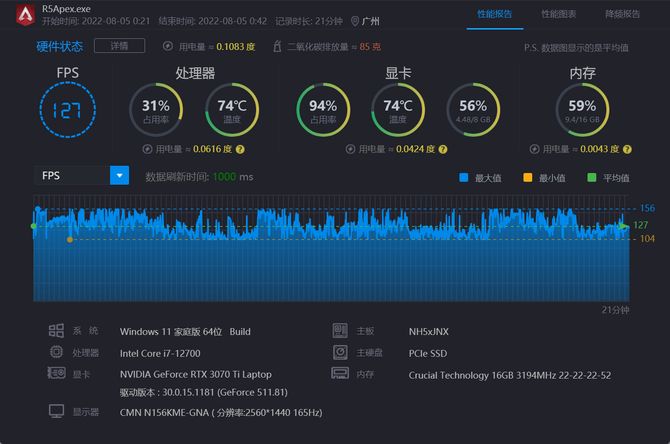670x444 pixels.
Task: Click the orange 最小值 legend swatch
Action: coord(528,177)
